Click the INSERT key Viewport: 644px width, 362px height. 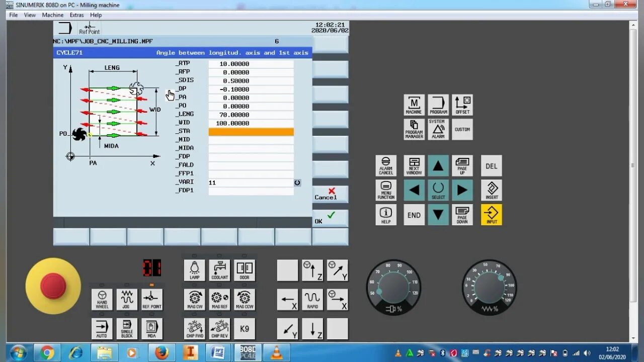(492, 190)
